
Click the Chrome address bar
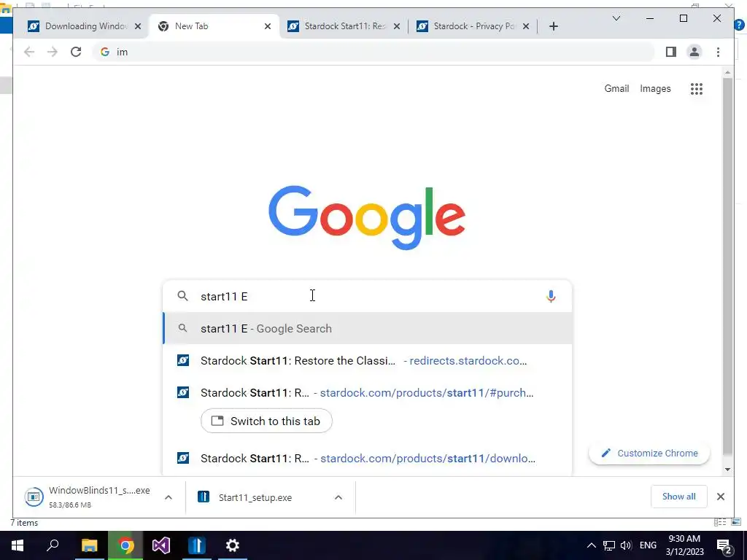click(x=374, y=52)
